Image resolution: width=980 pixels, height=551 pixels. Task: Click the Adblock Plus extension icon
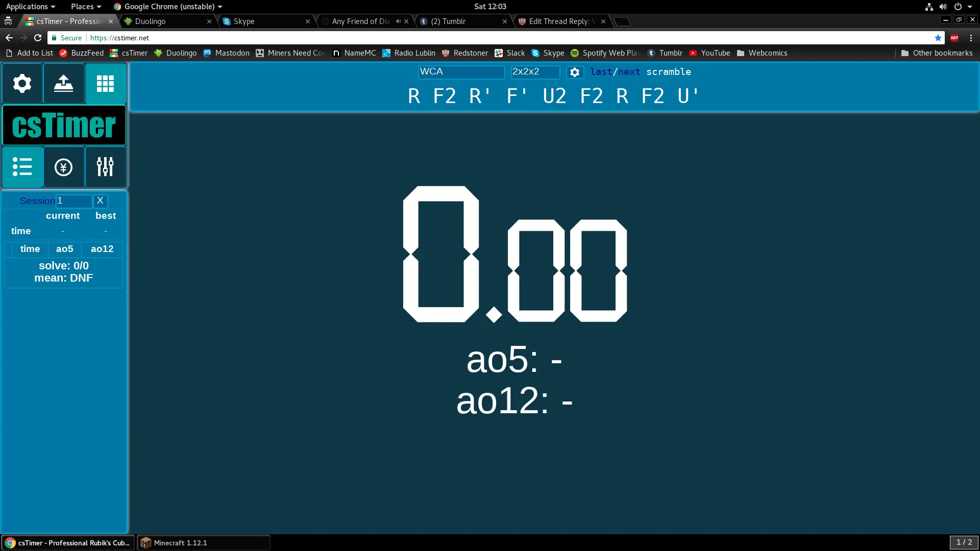954,38
